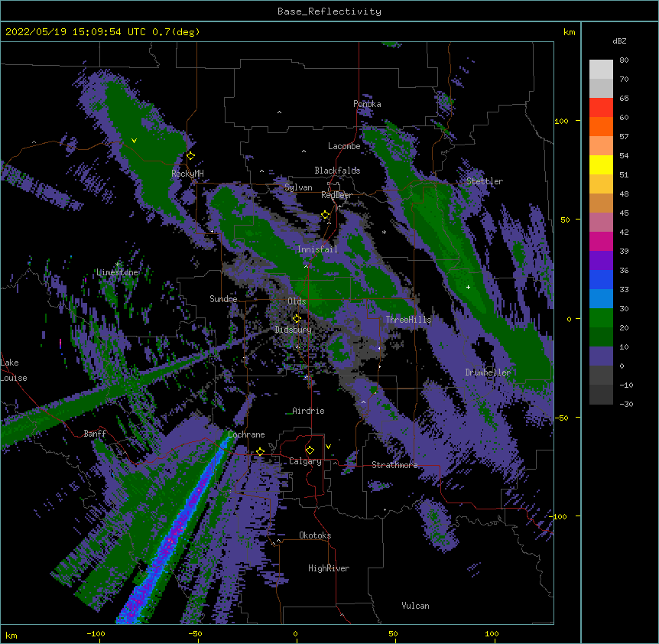Click the orange swatch between 60 and 57 dBZ
The image size is (659, 644).
tap(601, 126)
